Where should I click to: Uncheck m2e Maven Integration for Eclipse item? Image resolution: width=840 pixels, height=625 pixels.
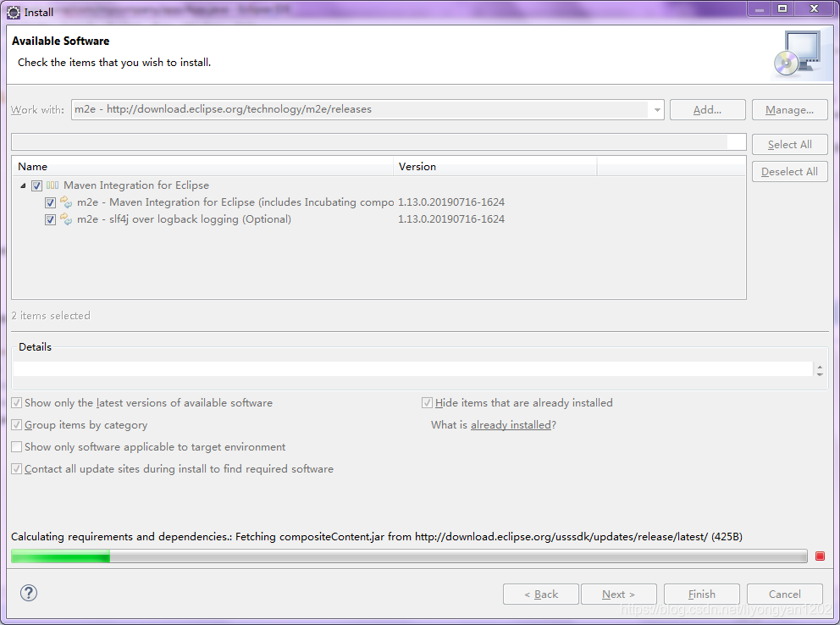click(50, 203)
